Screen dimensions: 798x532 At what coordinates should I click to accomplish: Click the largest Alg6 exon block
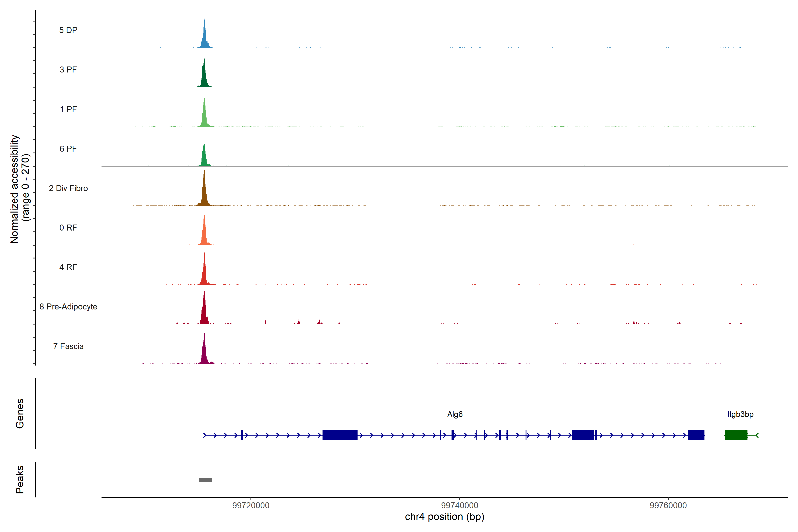pyautogui.click(x=340, y=435)
